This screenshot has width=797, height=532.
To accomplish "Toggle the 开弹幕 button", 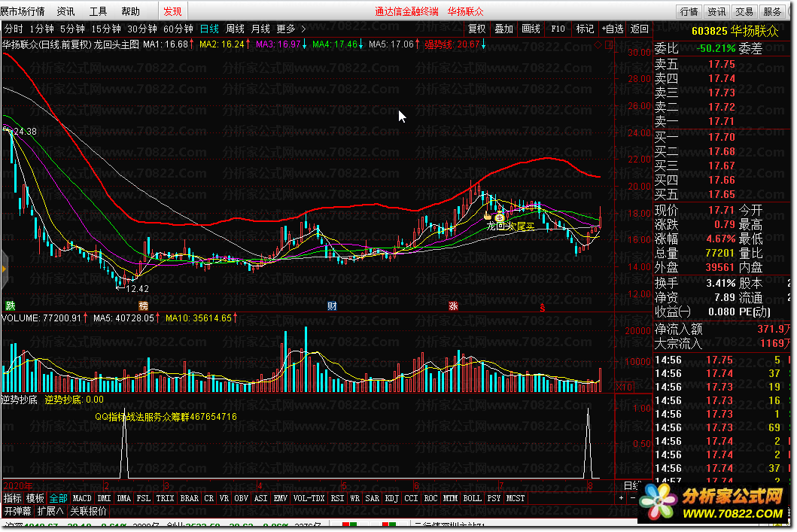I will pyautogui.click(x=18, y=511).
